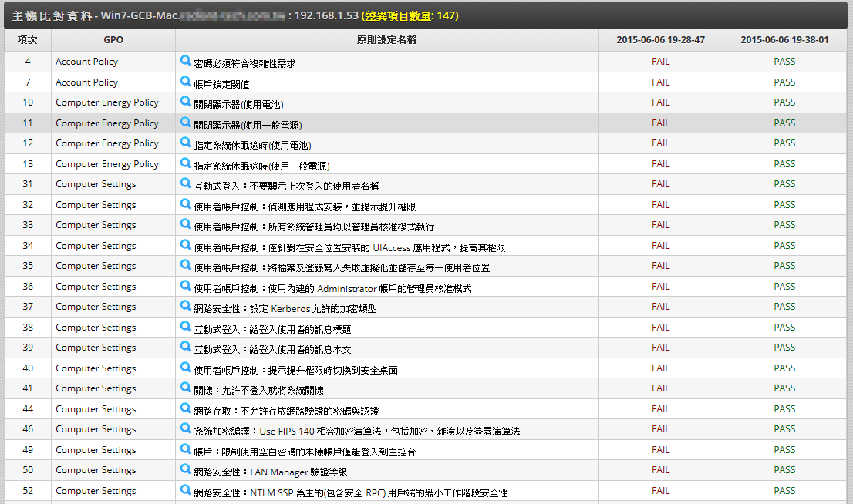Click the GPO column header

click(x=113, y=40)
